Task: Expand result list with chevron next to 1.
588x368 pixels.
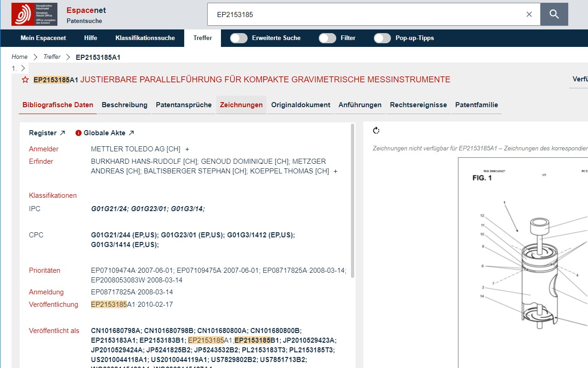Action: tap(23, 68)
